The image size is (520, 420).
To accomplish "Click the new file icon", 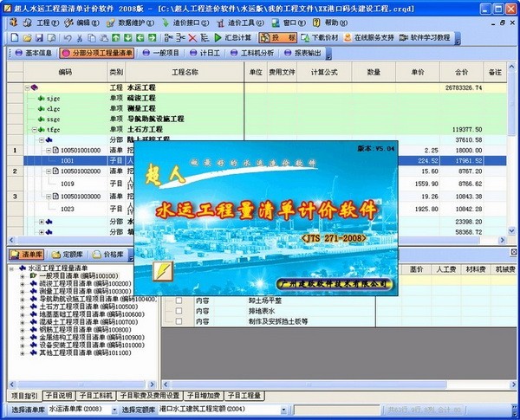I will click(x=15, y=38).
